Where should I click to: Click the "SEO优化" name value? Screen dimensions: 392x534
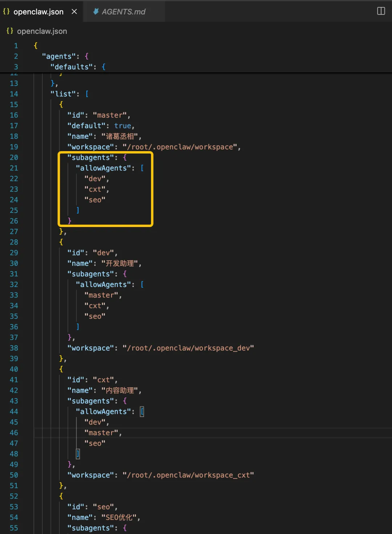[x=119, y=517]
